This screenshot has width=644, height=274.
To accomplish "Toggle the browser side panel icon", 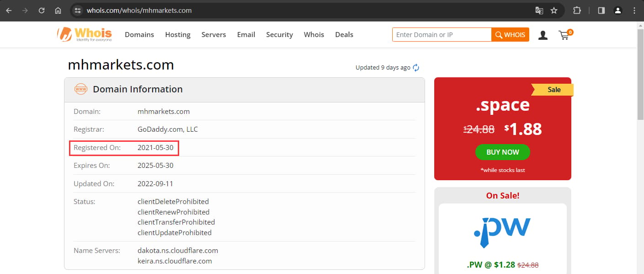I will click(x=601, y=11).
